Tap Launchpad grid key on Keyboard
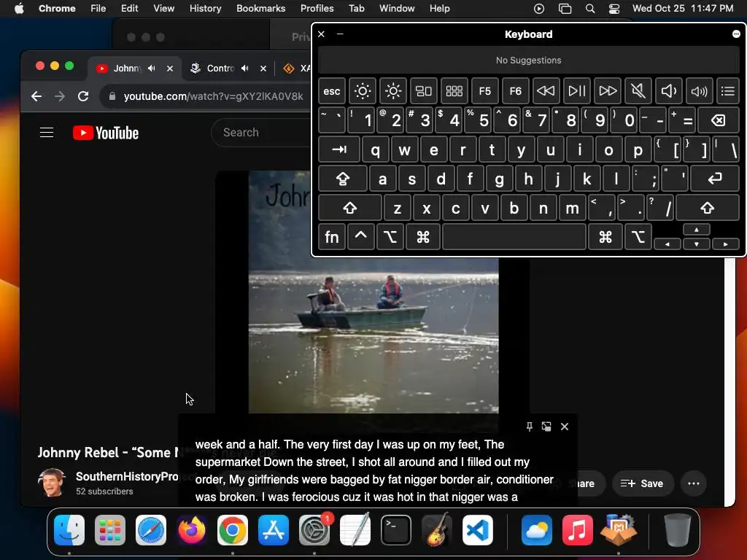This screenshot has height=560, width=747. point(454,91)
